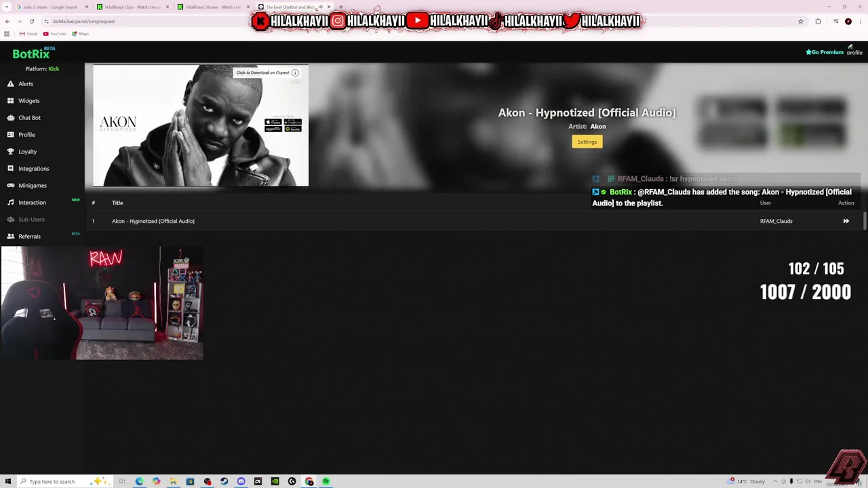Skip the Akon Hypnotized song

[x=846, y=221]
